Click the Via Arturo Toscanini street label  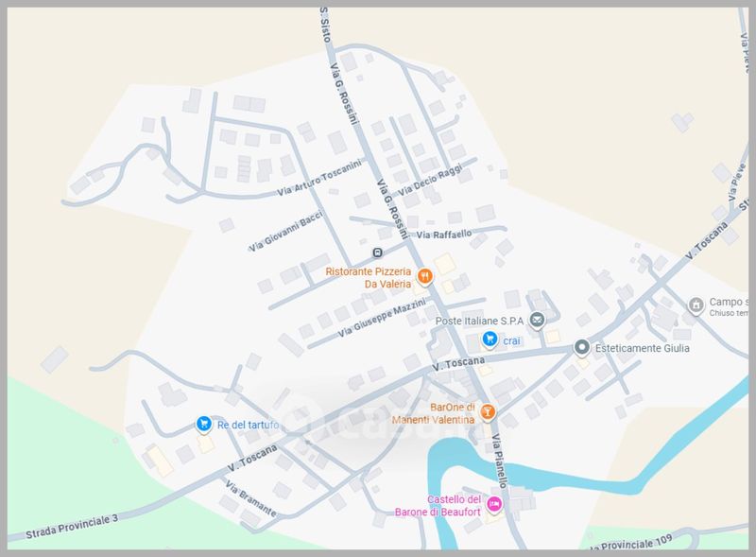319,178
